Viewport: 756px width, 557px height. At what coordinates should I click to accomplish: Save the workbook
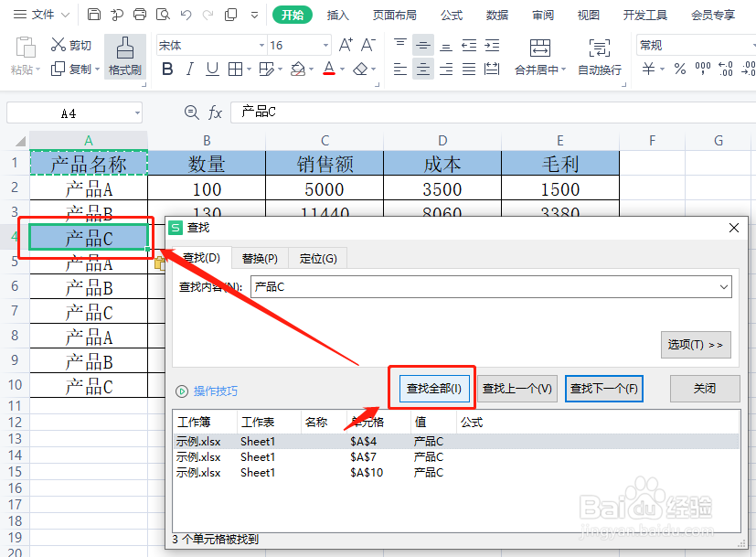tap(95, 15)
